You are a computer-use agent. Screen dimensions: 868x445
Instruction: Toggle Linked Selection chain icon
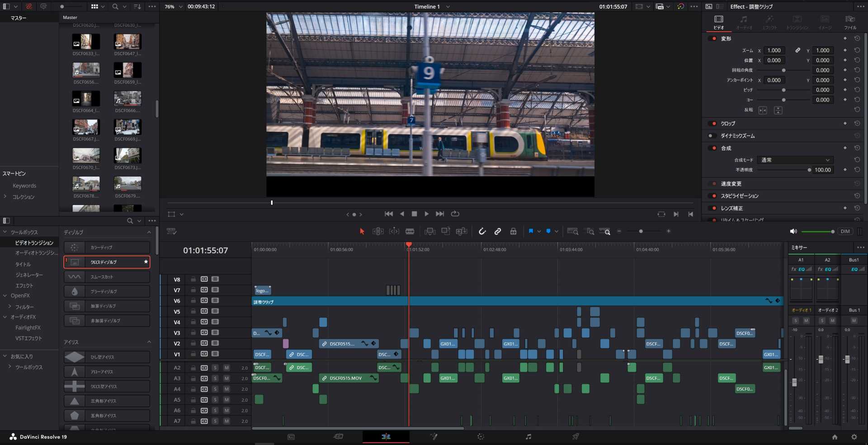[x=498, y=231]
